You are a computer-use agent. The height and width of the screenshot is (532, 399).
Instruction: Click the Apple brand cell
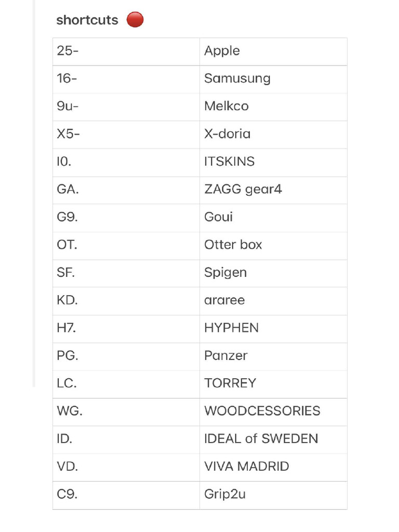[x=273, y=51]
